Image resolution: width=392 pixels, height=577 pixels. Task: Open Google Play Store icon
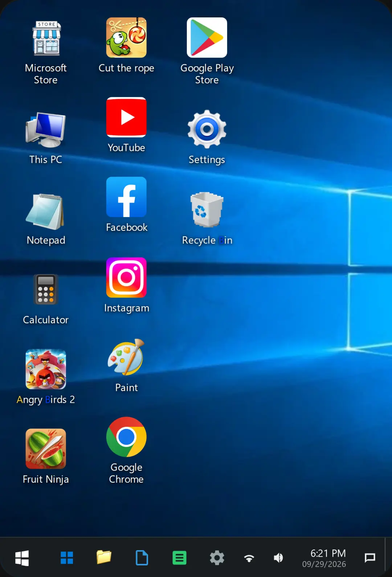207,38
